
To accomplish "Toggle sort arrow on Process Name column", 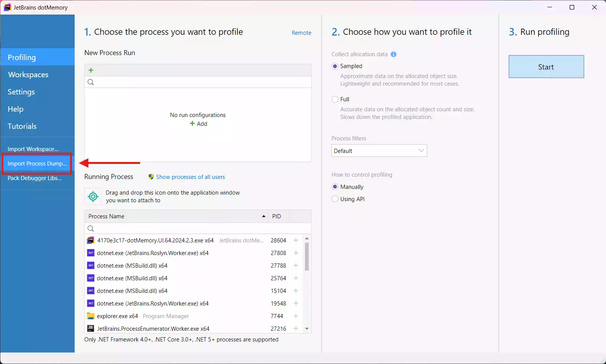I will point(263,216).
